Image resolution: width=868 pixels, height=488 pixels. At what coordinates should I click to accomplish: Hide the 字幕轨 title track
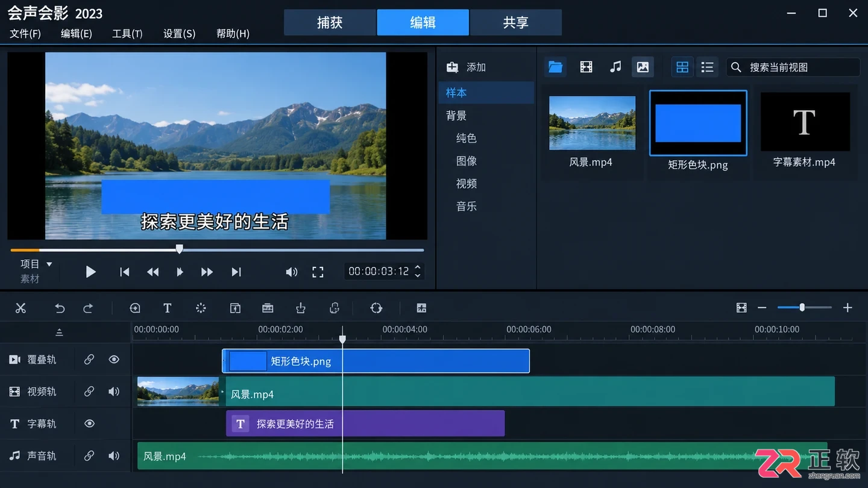pos(89,424)
